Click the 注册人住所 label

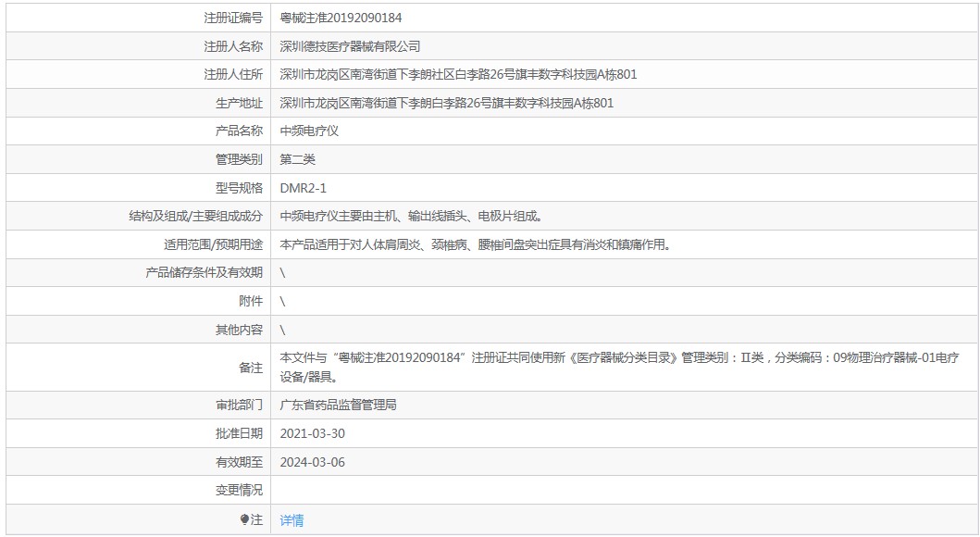pos(233,74)
